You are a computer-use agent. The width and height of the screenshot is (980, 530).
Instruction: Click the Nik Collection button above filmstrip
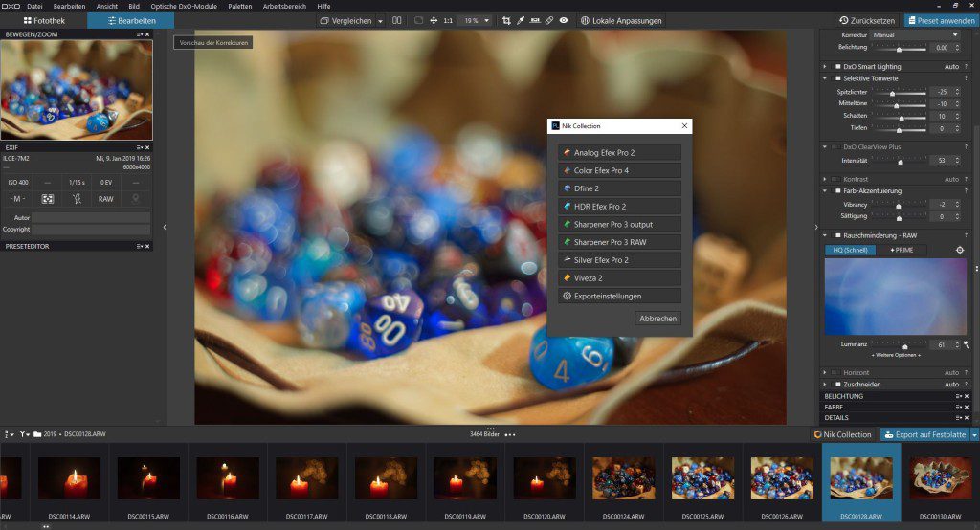[842, 434]
